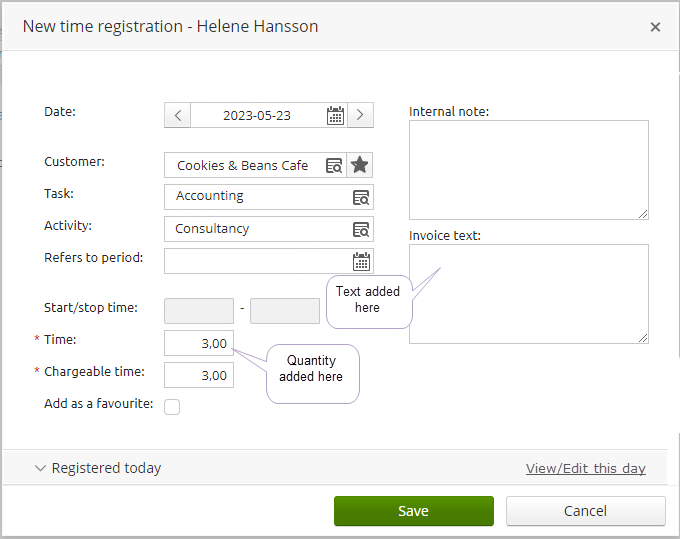The width and height of the screenshot is (680, 539).
Task: Open the Activity lookup icon
Action: click(361, 229)
